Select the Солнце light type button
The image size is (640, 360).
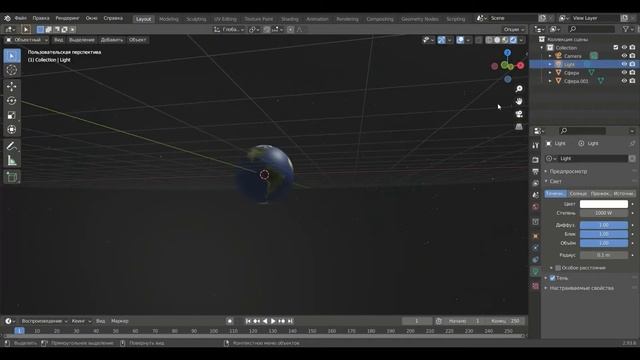point(578,193)
